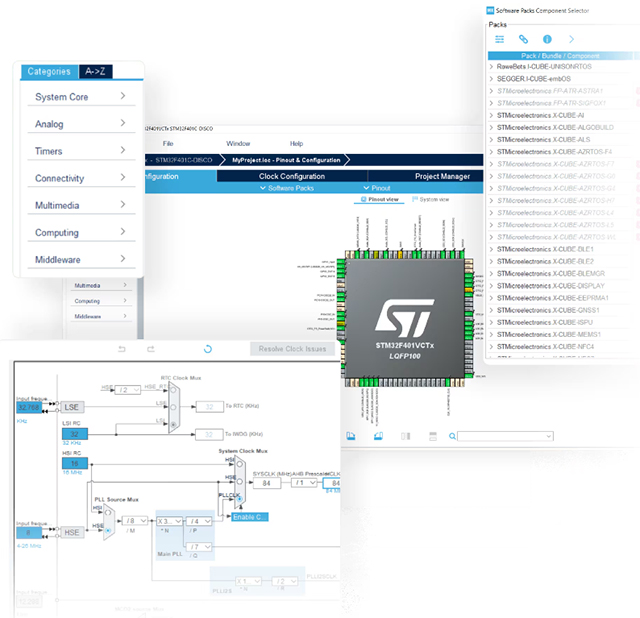
Task: Click the Pack / Bundle / Component column header
Action: 560,56
